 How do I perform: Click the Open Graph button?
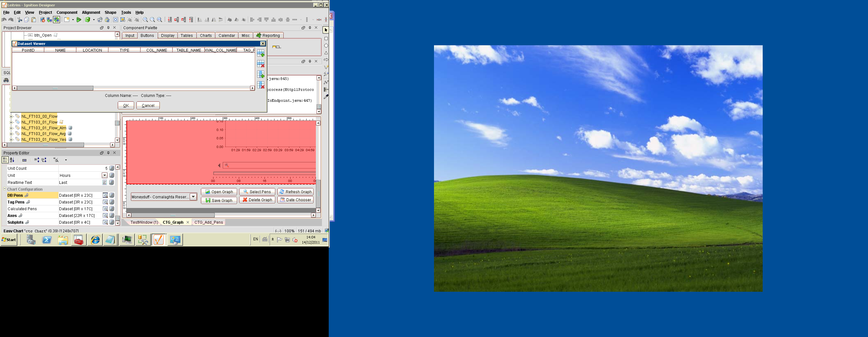tap(219, 192)
